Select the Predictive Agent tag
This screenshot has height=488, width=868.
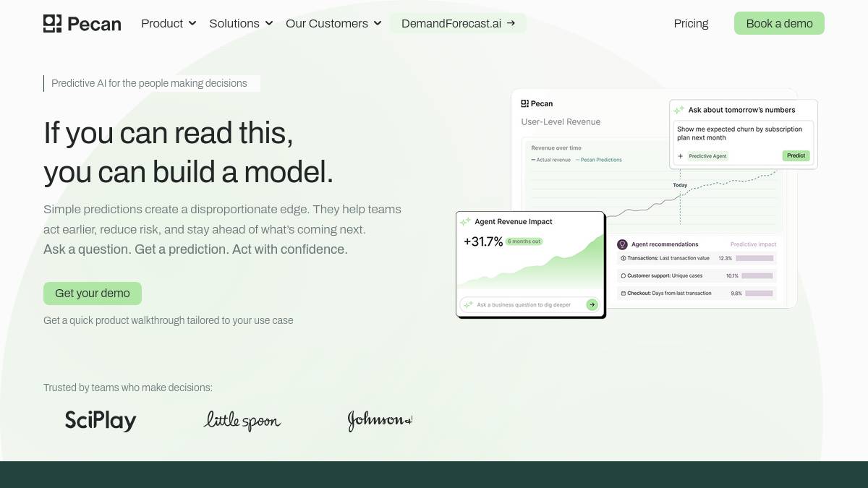707,156
